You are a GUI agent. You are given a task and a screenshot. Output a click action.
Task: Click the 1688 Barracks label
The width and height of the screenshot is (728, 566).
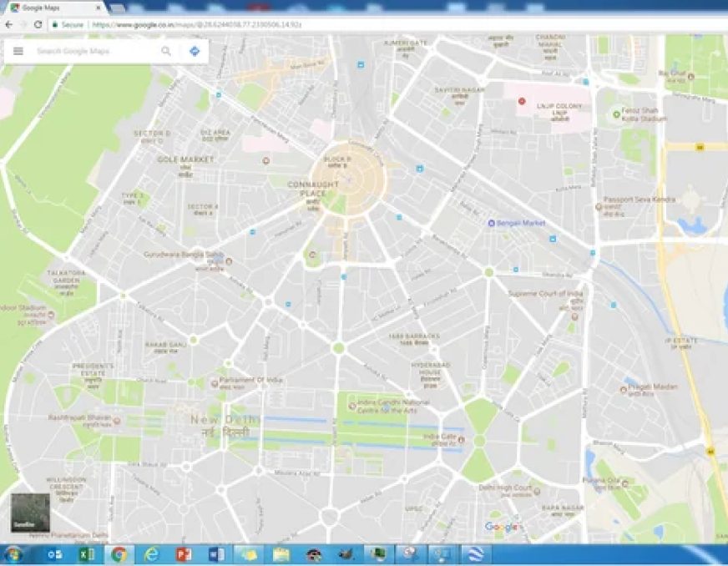(x=414, y=336)
